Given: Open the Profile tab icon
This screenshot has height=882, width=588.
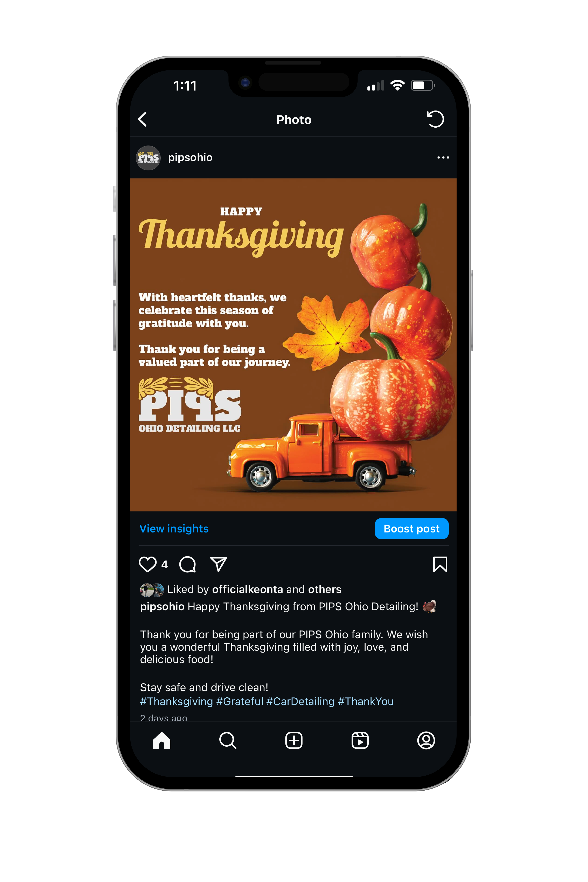Looking at the screenshot, I should point(426,741).
